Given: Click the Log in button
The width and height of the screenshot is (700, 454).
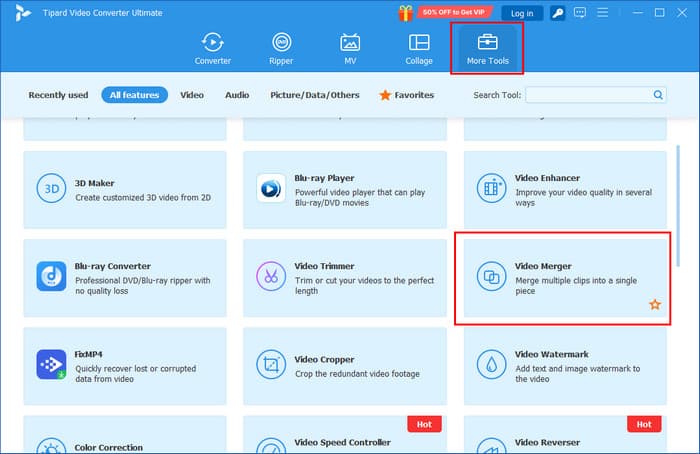Looking at the screenshot, I should click(x=521, y=13).
